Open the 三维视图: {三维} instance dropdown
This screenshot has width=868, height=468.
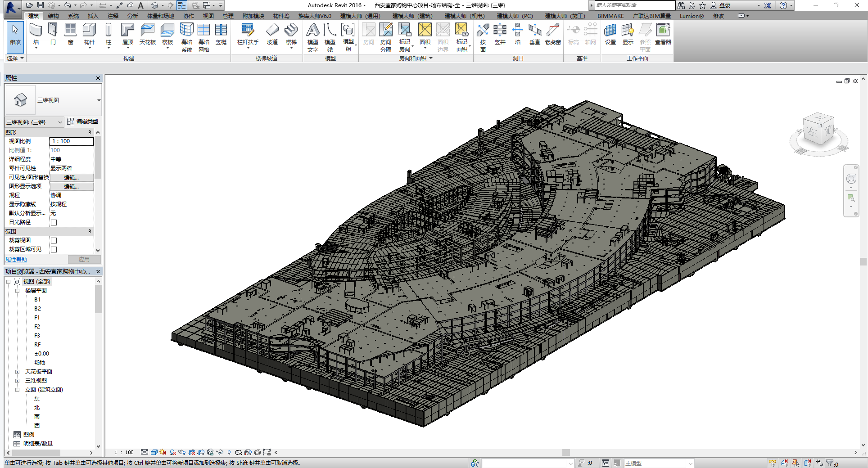click(x=34, y=122)
